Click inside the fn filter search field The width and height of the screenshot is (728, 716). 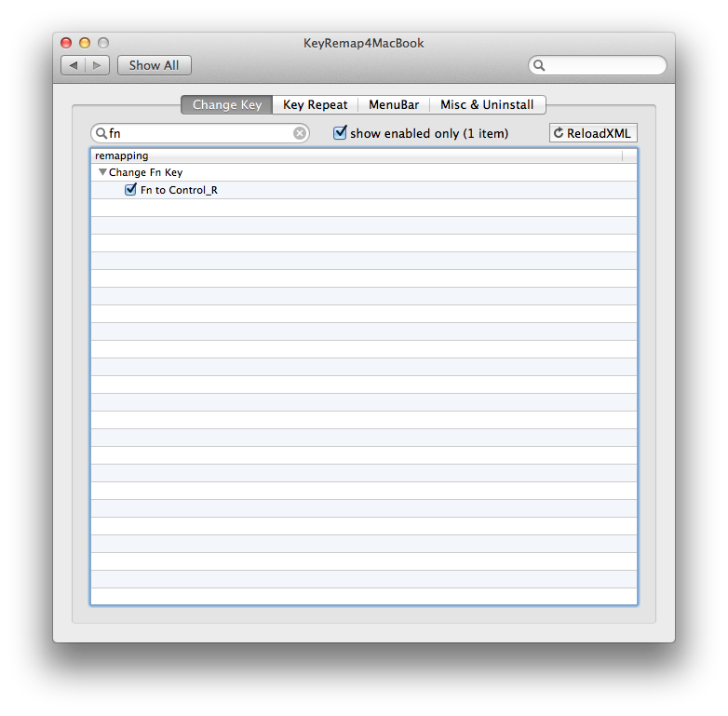point(200,133)
